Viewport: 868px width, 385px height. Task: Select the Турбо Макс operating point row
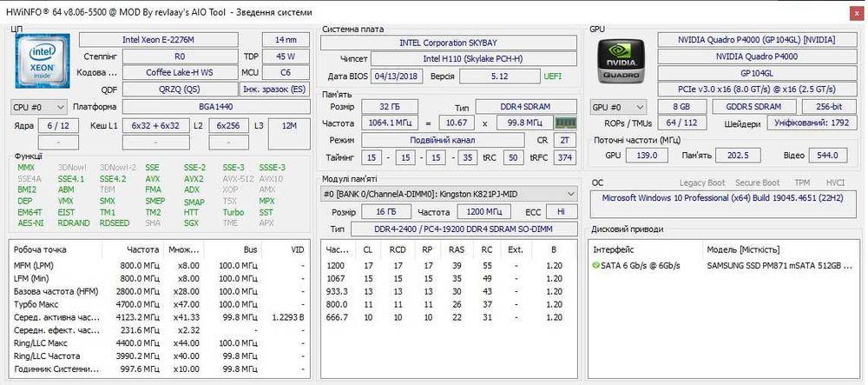click(160, 305)
